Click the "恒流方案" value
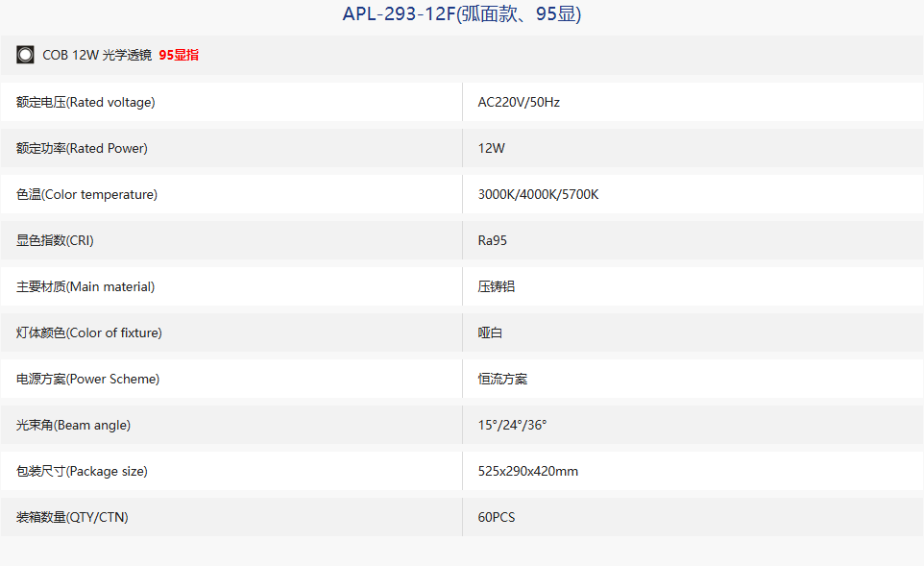This screenshot has width=924, height=566. click(502, 379)
